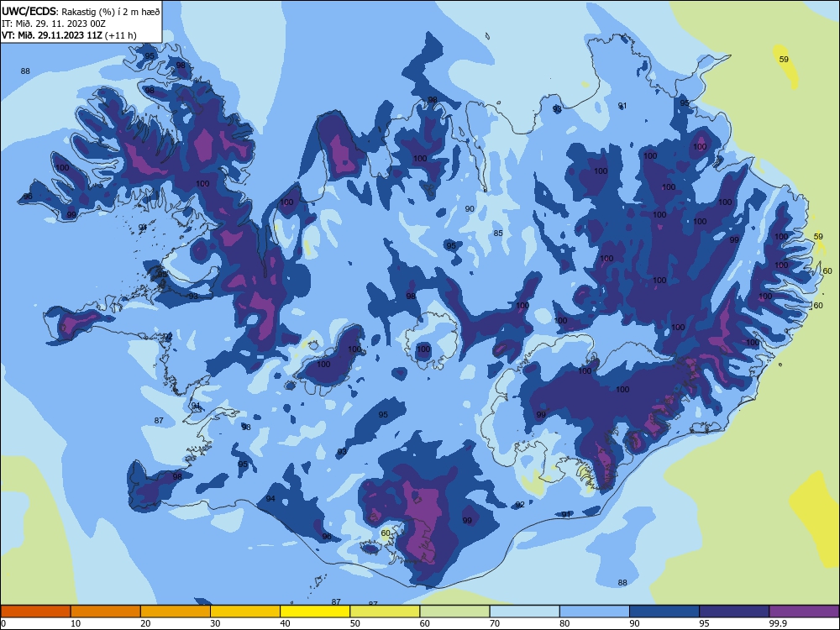
Task: Click the "85" humidity value on the map
Action: coord(498,233)
